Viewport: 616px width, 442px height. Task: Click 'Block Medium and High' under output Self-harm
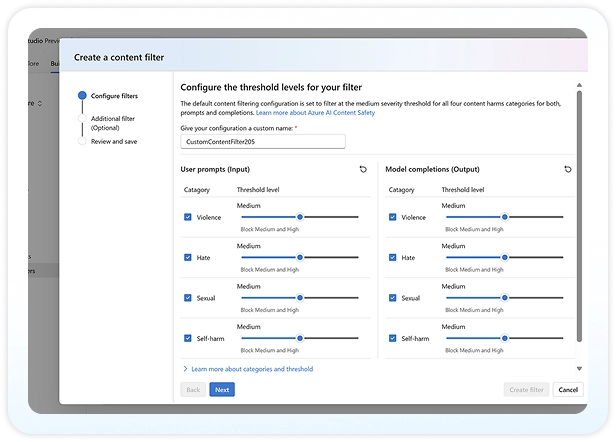[x=474, y=350]
